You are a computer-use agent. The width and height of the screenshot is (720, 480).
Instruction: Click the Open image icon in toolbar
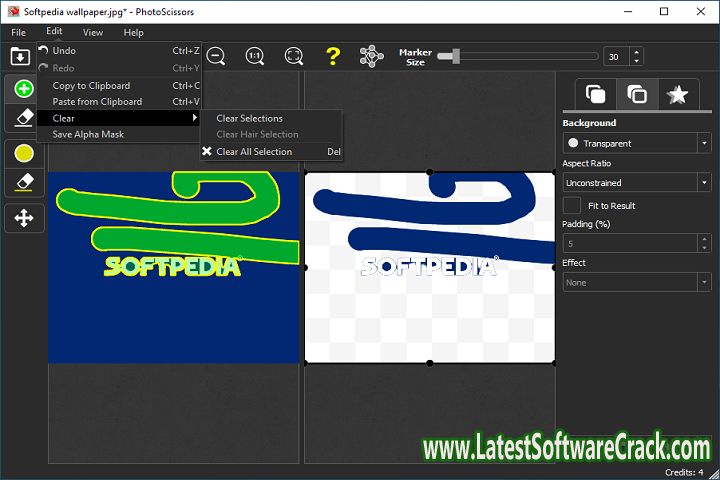pyautogui.click(x=19, y=57)
